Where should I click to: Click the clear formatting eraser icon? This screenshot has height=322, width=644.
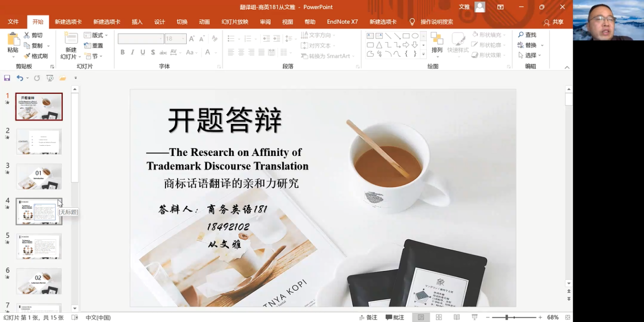tap(215, 39)
